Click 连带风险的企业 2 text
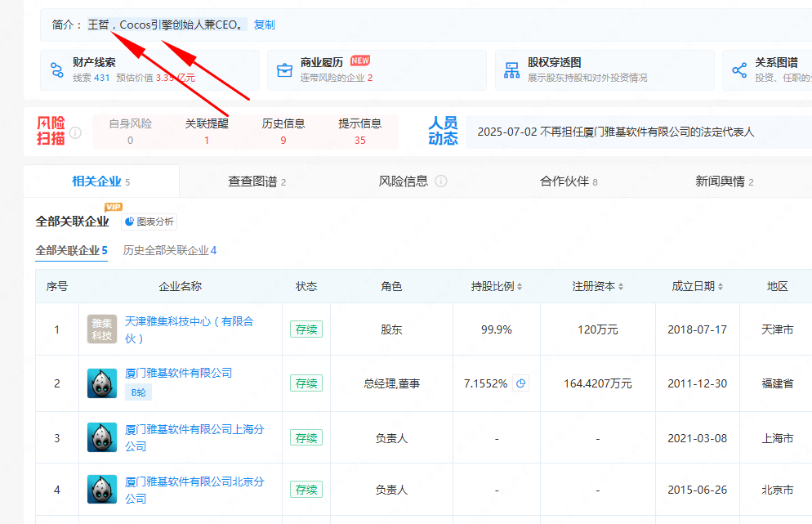This screenshot has height=524, width=812. pos(336,78)
